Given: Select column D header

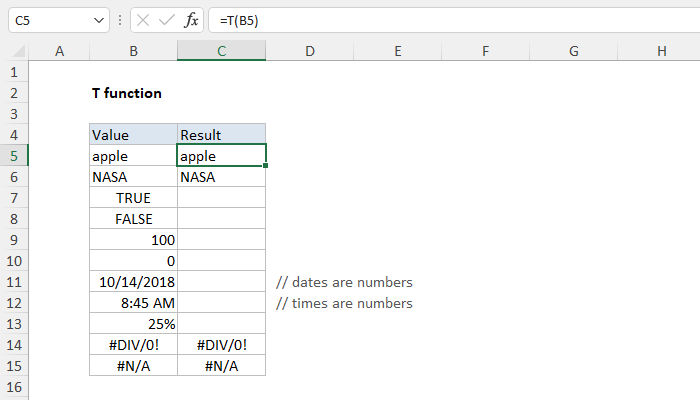Looking at the screenshot, I should coord(310,51).
